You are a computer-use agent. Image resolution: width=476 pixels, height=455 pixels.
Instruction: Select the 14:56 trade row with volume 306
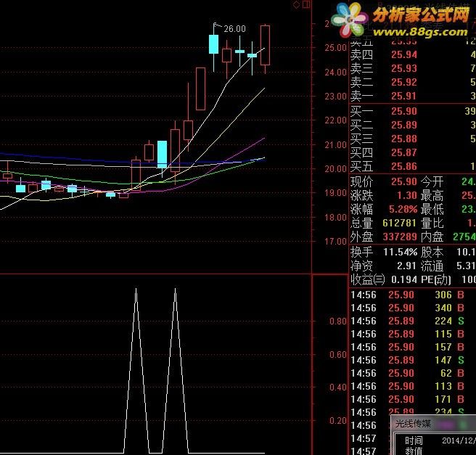click(x=408, y=295)
